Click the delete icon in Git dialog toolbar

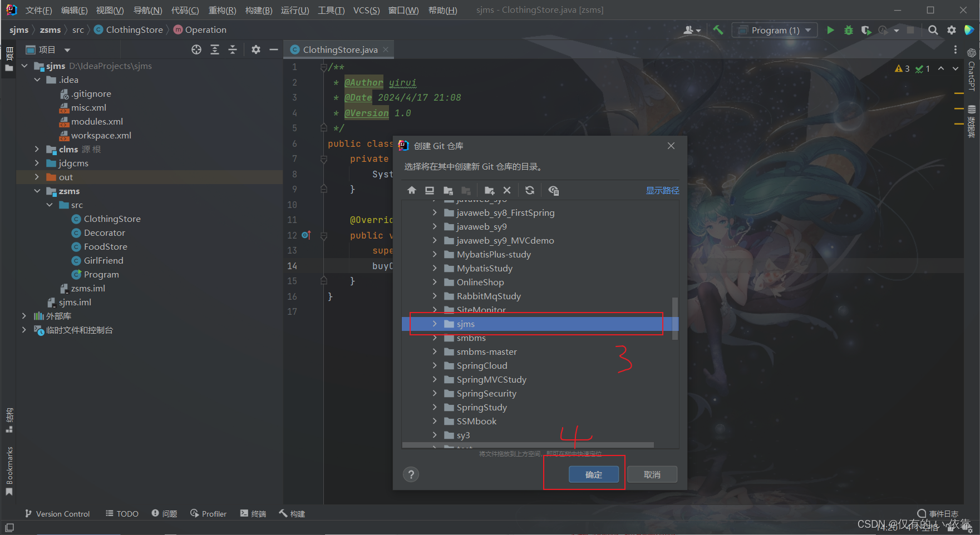tap(507, 190)
